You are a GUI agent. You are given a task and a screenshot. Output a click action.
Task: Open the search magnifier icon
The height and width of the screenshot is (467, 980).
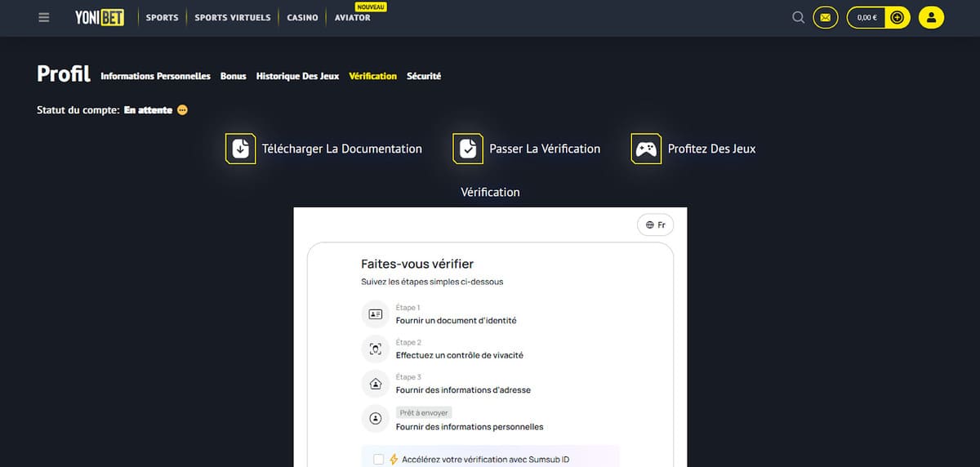799,17
